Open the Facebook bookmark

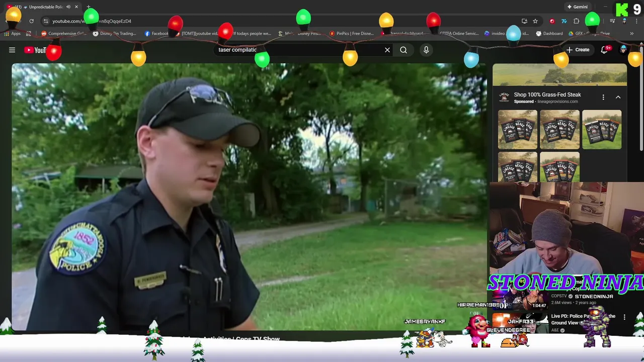(156, 34)
